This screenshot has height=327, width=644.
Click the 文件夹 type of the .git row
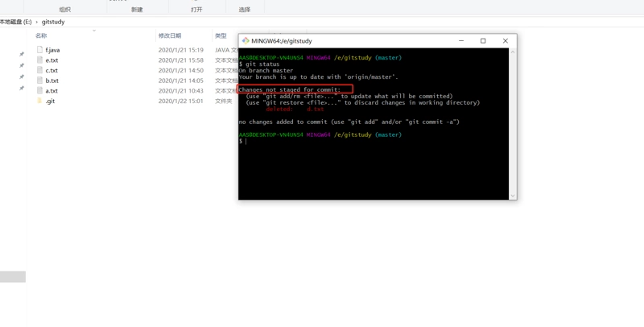(224, 101)
